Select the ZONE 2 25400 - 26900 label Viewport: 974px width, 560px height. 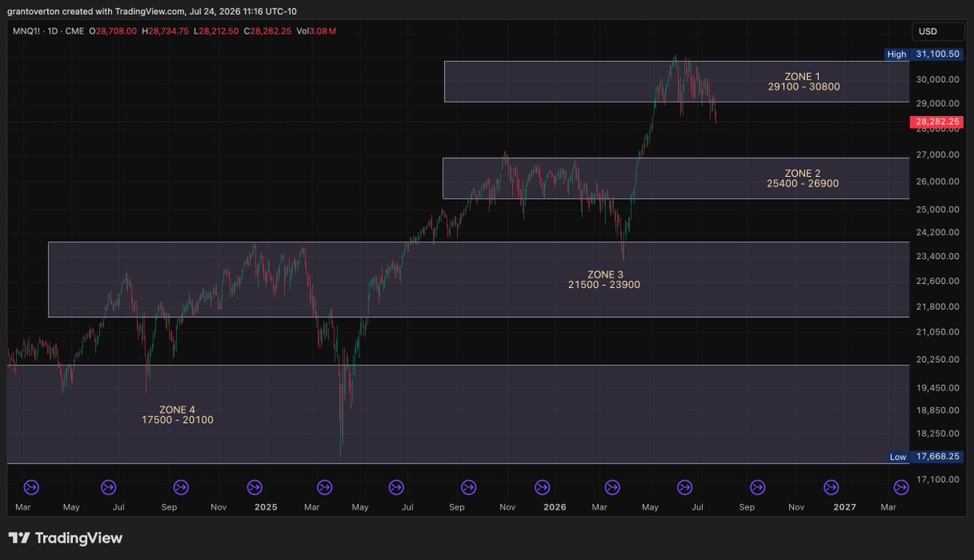click(803, 179)
